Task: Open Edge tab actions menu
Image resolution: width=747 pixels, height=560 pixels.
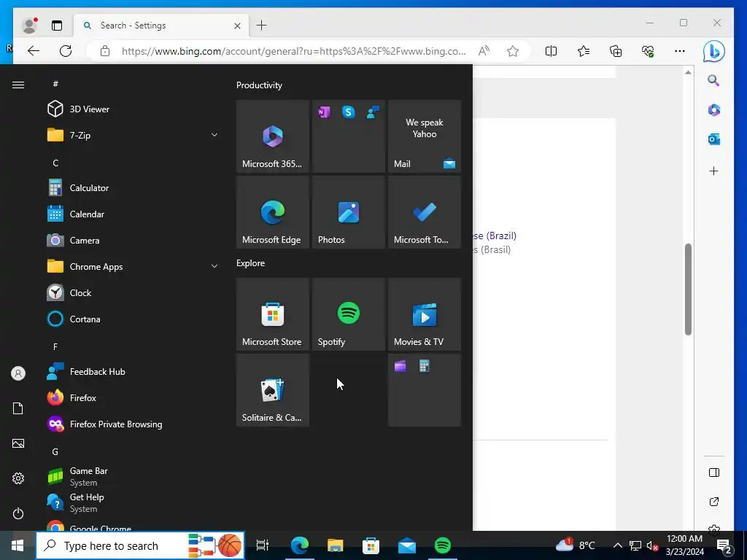Action: (57, 26)
